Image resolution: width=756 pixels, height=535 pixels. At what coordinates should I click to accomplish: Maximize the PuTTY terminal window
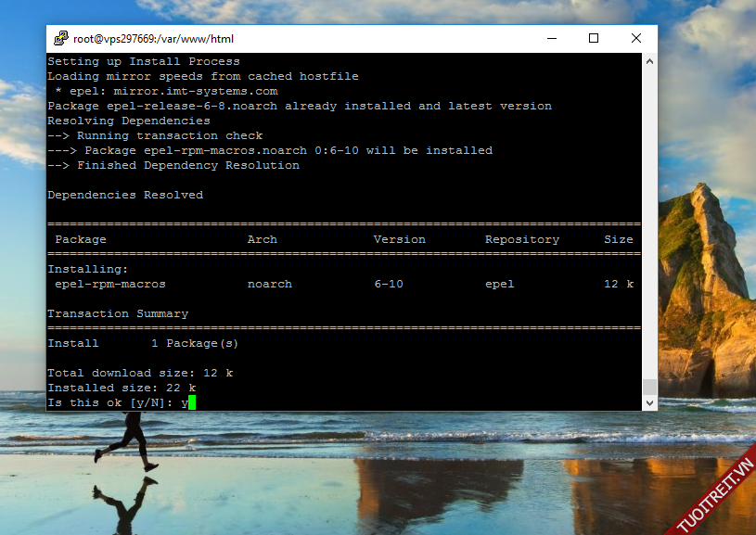(x=594, y=39)
